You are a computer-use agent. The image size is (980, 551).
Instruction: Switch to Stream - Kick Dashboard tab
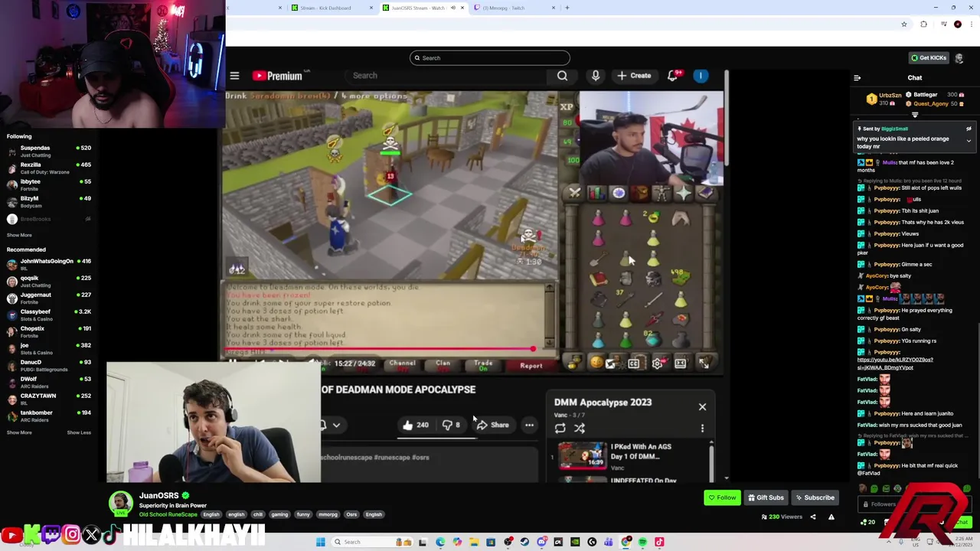pos(327,8)
